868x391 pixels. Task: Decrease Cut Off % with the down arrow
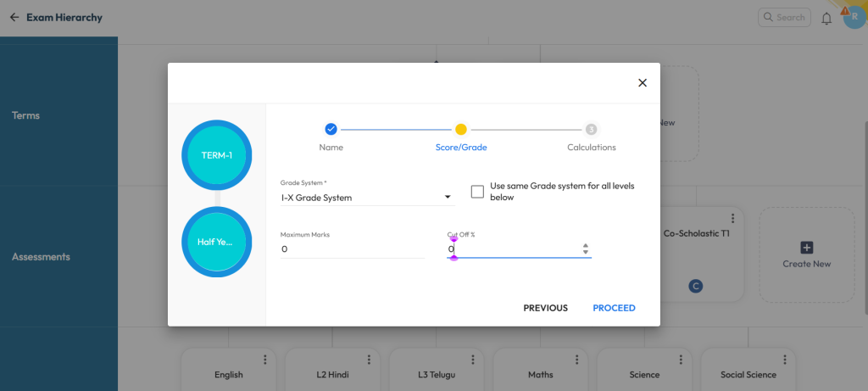(585, 253)
